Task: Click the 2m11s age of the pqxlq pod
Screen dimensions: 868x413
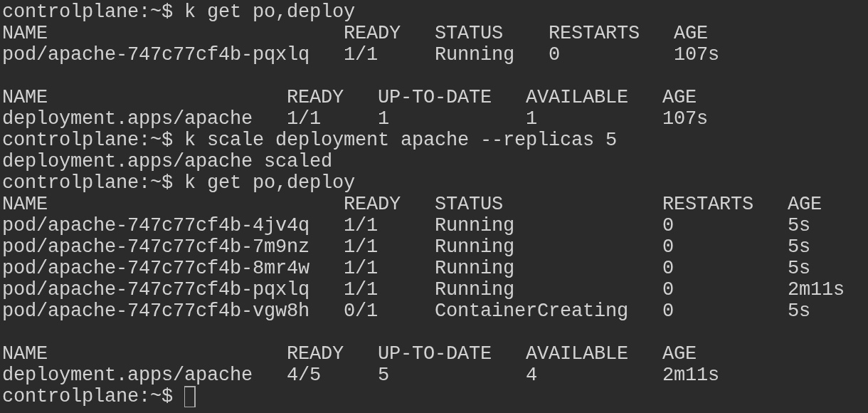Action: [x=815, y=290]
